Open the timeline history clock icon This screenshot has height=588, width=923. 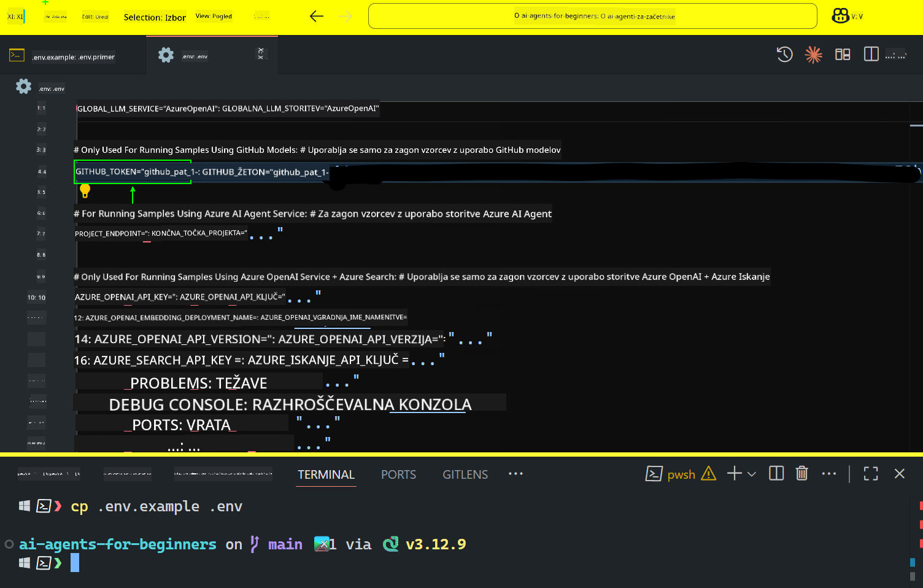click(784, 55)
